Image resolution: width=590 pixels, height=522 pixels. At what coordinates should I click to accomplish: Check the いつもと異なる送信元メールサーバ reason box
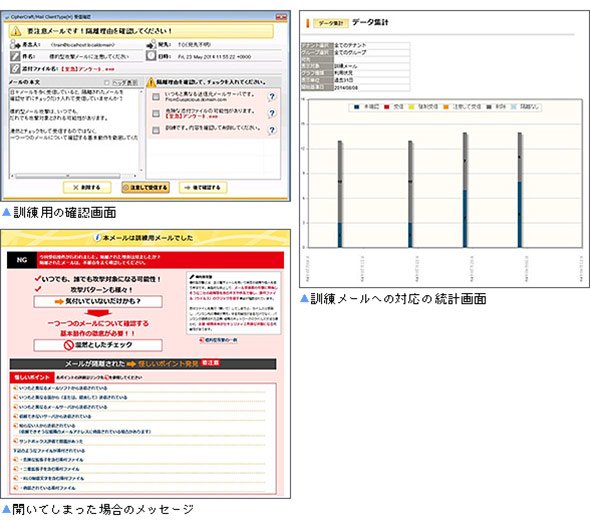tap(156, 97)
